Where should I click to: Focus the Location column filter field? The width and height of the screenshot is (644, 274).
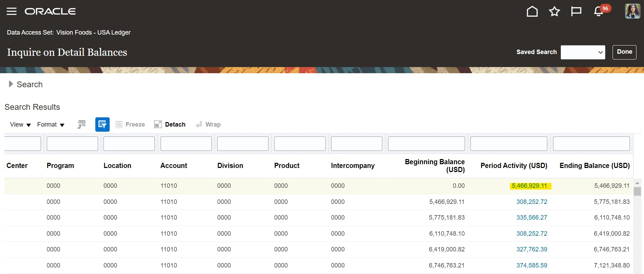click(x=129, y=144)
